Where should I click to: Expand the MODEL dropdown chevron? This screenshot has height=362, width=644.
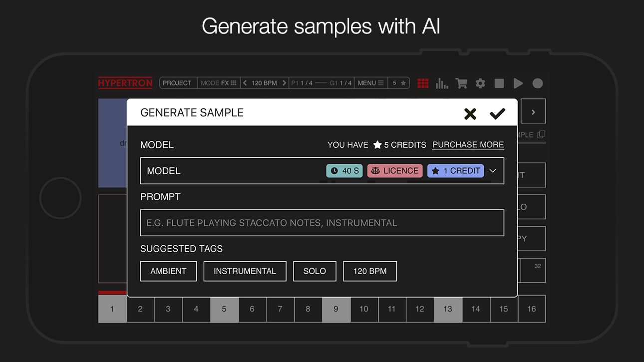pos(493,171)
